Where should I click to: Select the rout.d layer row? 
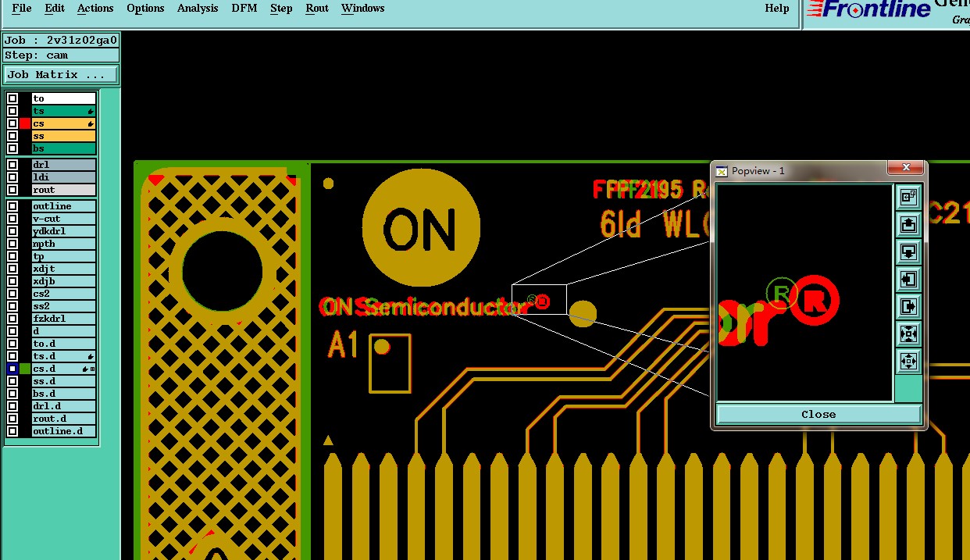[63, 419]
